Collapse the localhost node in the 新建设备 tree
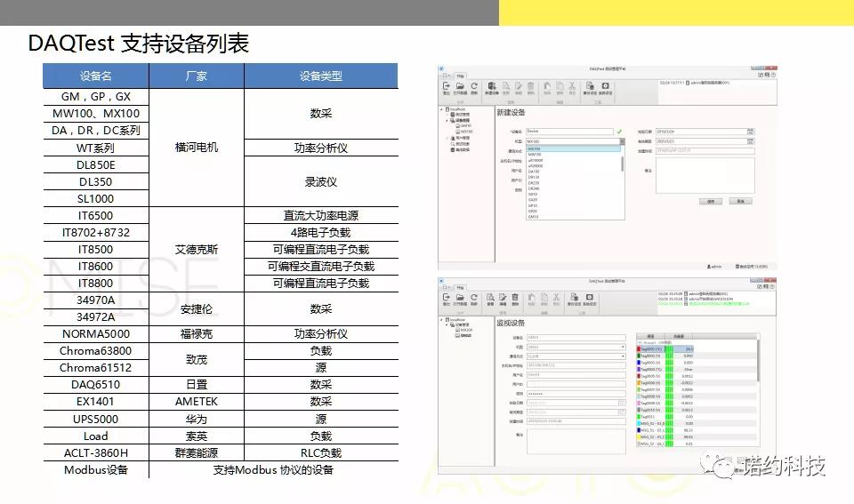Screen dimensions: 854x504 click(x=441, y=109)
